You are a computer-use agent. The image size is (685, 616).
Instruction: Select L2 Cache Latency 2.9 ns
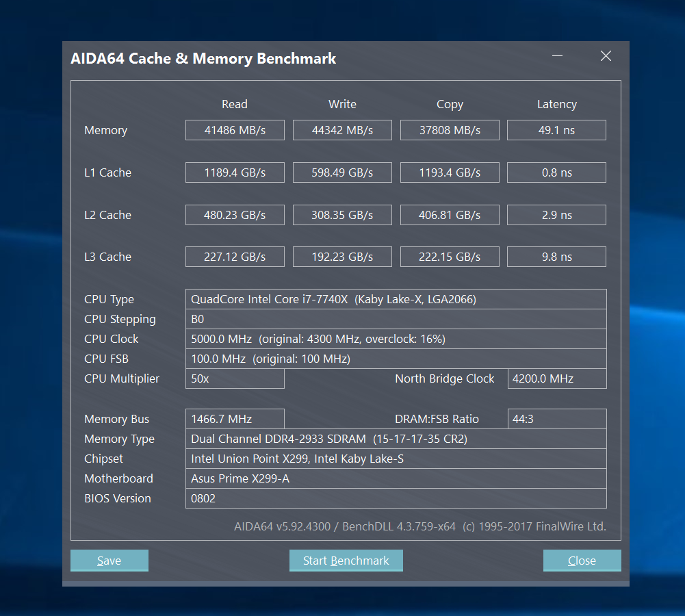(556, 215)
